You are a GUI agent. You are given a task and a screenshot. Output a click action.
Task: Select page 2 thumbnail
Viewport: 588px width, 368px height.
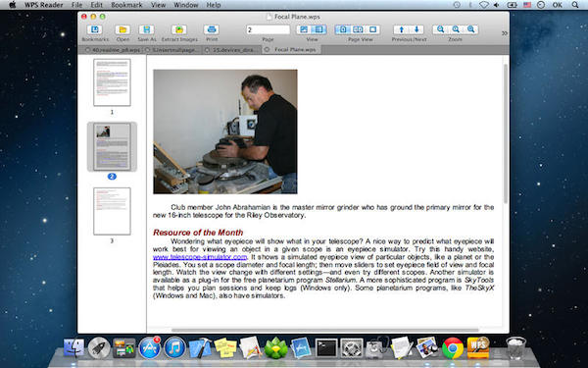click(x=112, y=146)
